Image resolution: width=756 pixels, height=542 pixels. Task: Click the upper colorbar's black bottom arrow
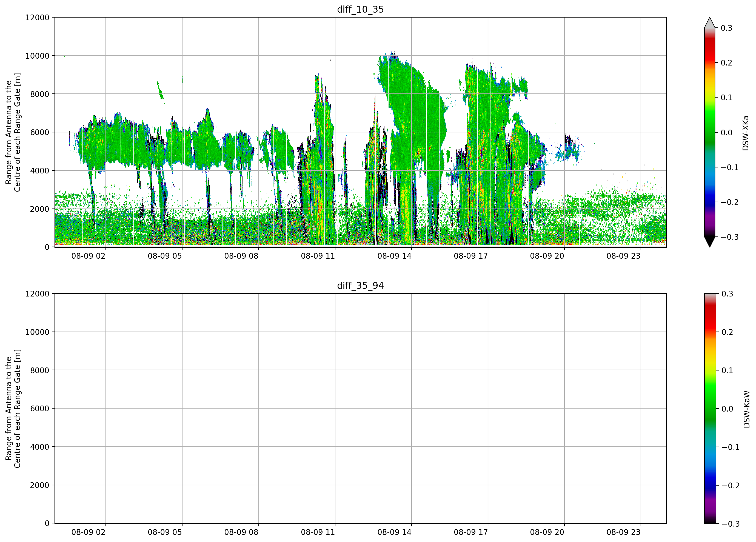[x=710, y=242]
